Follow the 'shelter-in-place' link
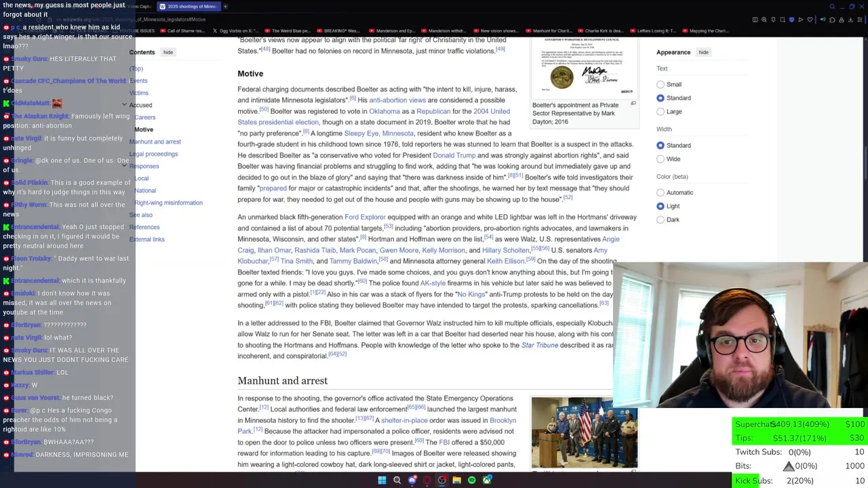Viewport: 868px width, 488px height. (404, 420)
